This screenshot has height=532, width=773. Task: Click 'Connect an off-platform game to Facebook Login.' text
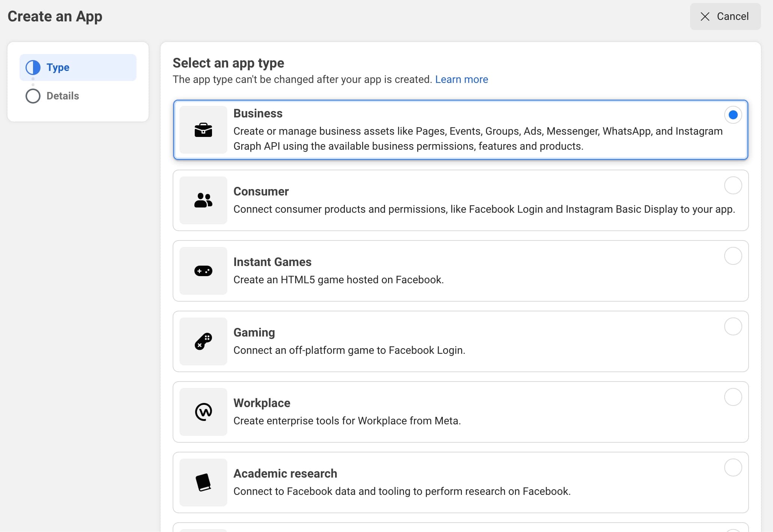click(x=349, y=350)
